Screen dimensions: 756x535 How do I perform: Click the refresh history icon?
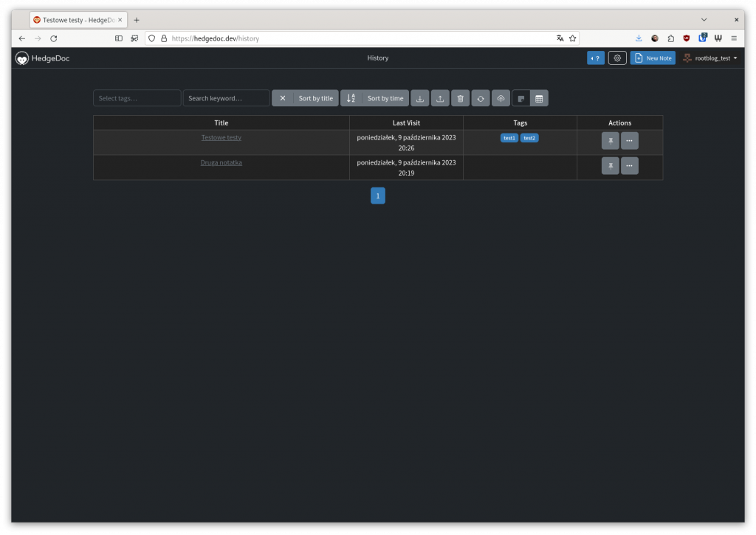pos(481,98)
